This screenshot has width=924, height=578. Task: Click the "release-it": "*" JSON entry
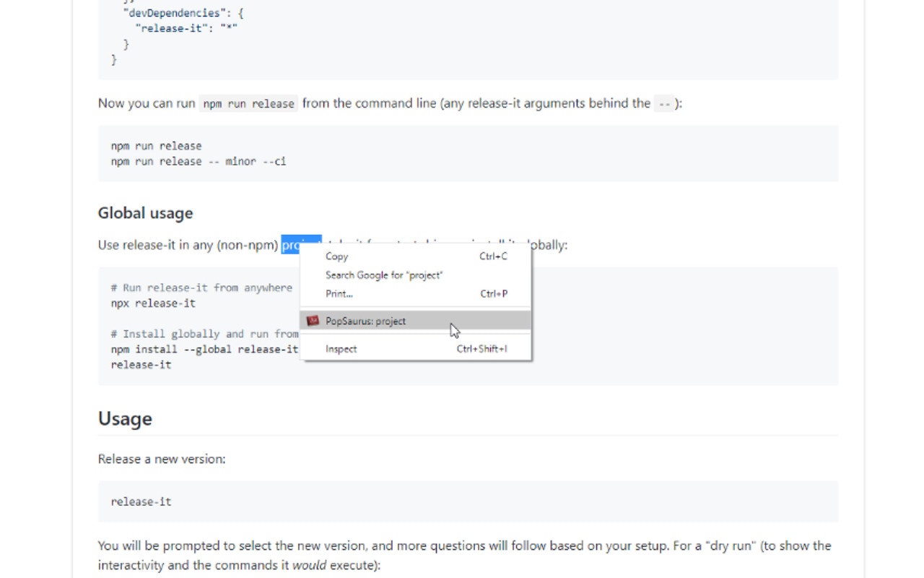click(x=186, y=28)
